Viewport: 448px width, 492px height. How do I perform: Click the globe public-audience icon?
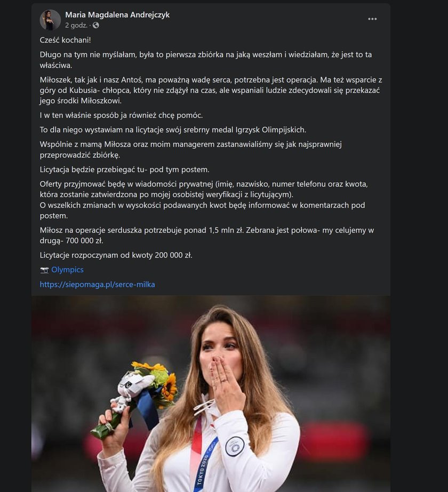[96, 26]
